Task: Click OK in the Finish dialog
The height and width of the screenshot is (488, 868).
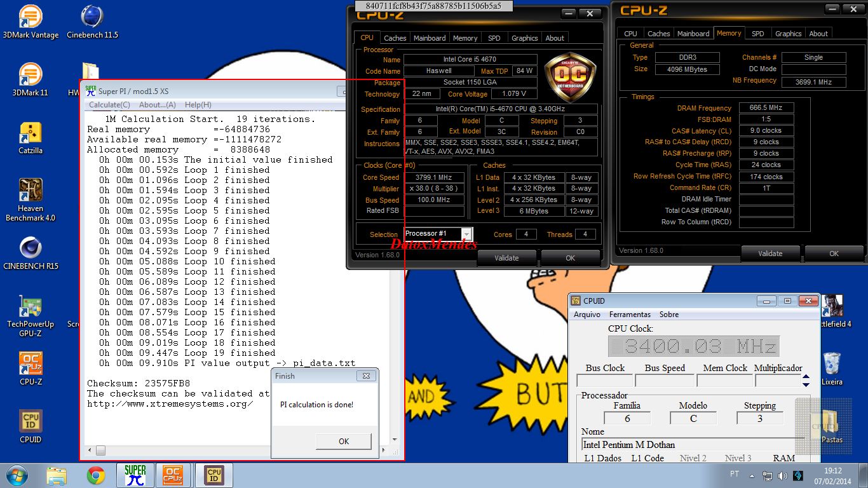Action: 344,441
